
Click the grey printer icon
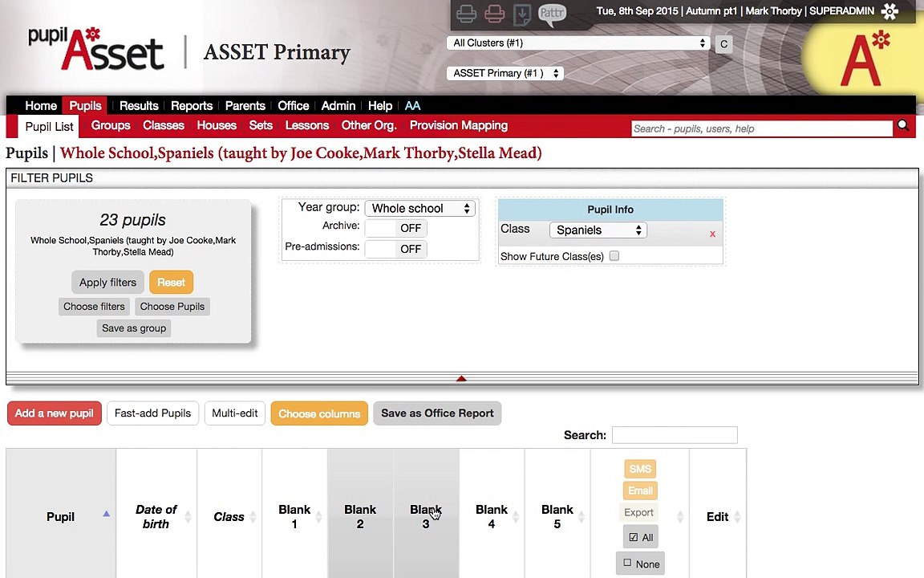click(x=466, y=14)
